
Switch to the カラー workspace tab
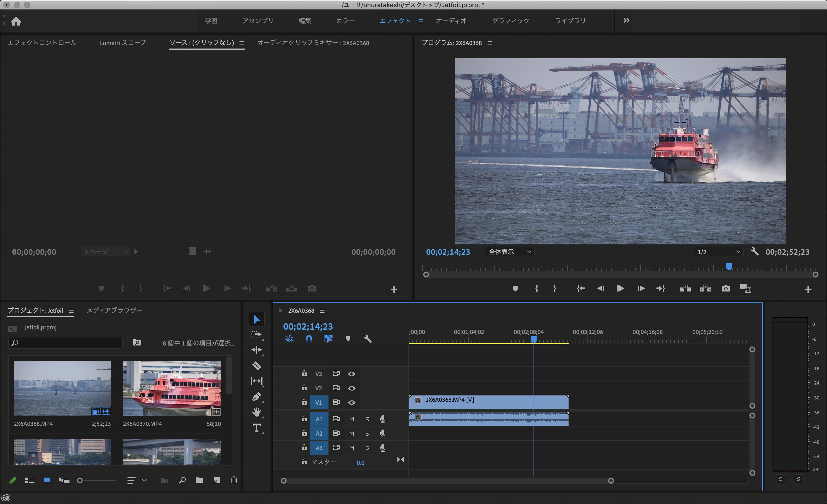(x=345, y=21)
